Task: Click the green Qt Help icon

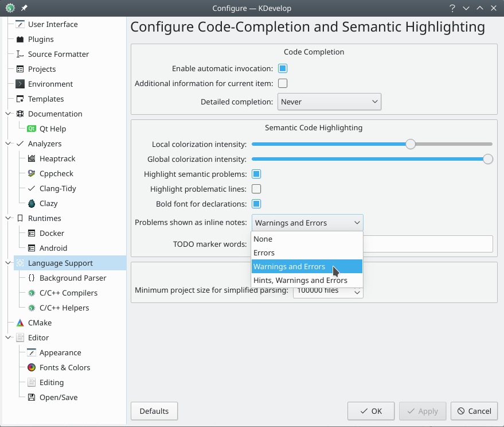Action: 32,129
